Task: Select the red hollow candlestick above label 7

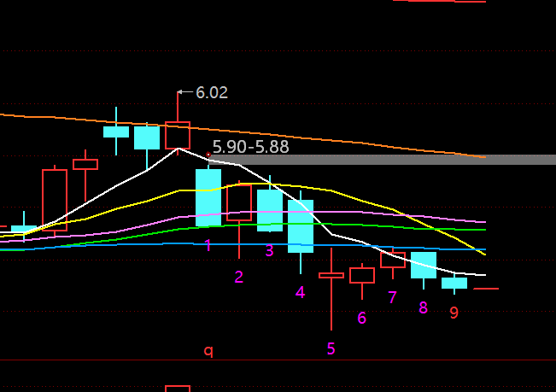Action: point(393,260)
